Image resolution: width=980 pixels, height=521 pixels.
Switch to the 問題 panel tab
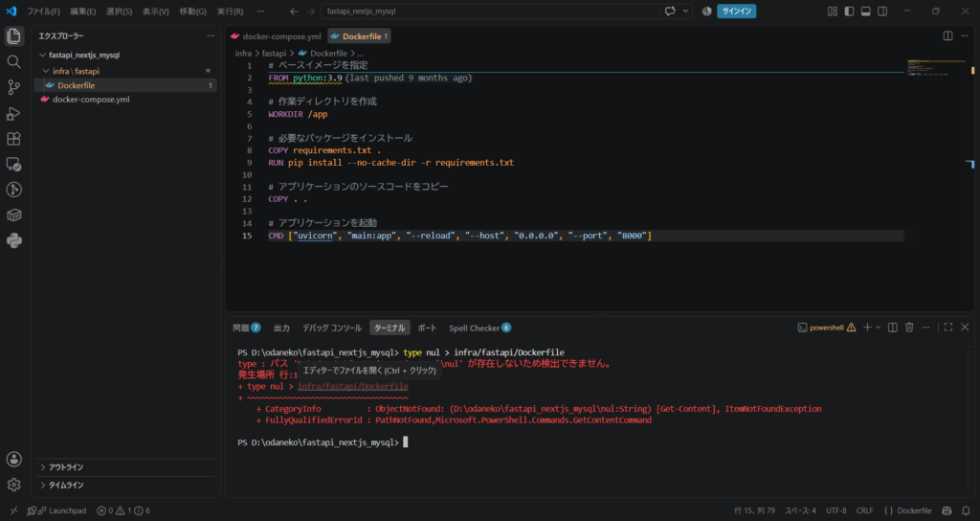246,328
